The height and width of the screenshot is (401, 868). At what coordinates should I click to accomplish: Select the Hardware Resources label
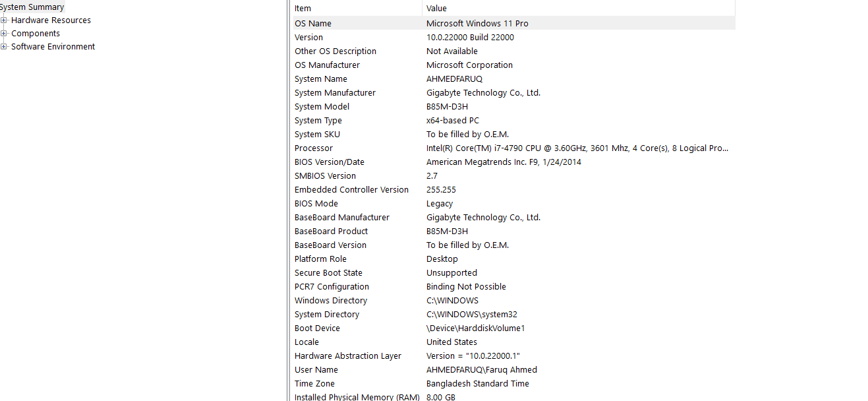tap(51, 20)
